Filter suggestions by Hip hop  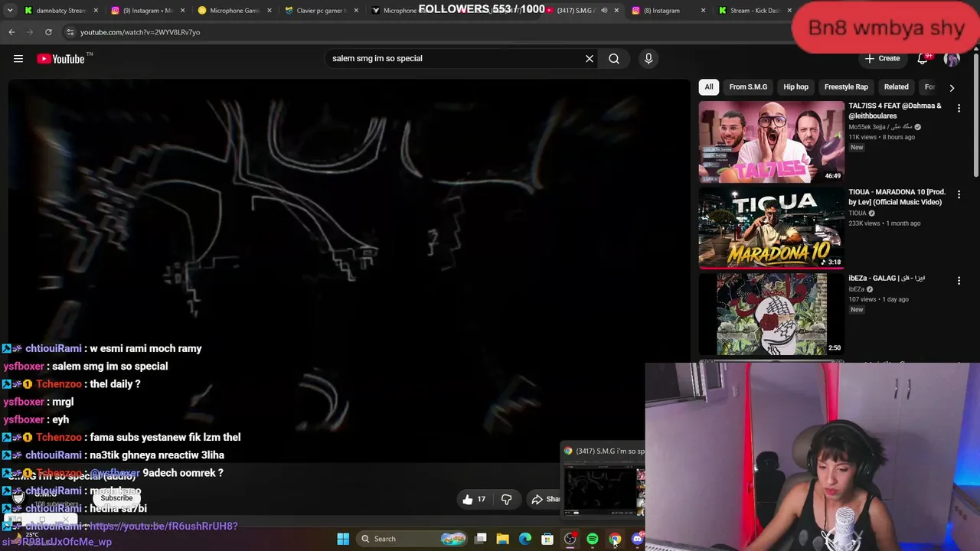[x=795, y=87]
